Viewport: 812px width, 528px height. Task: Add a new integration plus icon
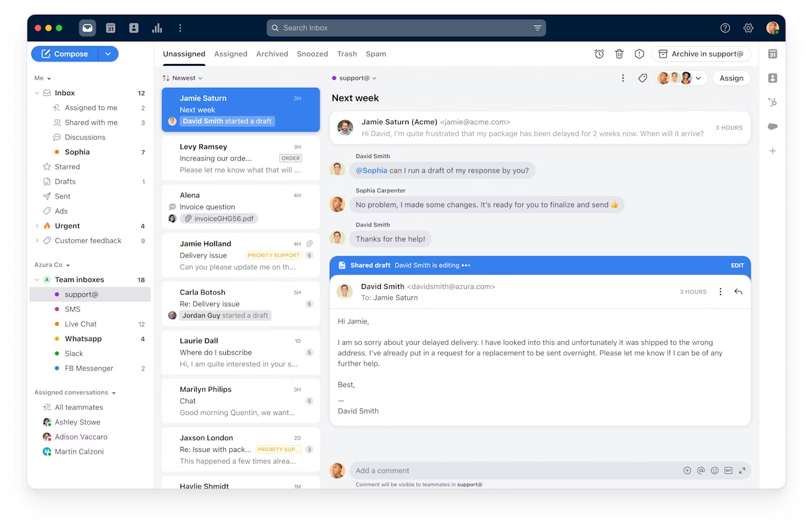[773, 151]
